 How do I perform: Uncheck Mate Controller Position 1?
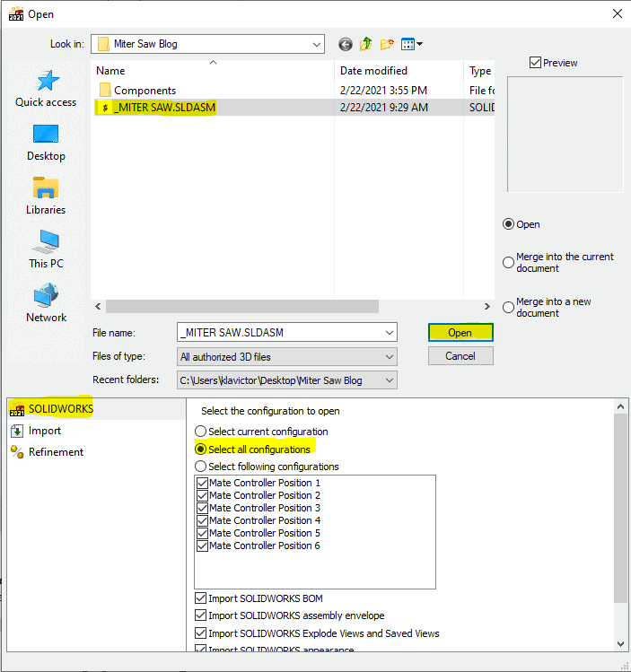coord(202,483)
